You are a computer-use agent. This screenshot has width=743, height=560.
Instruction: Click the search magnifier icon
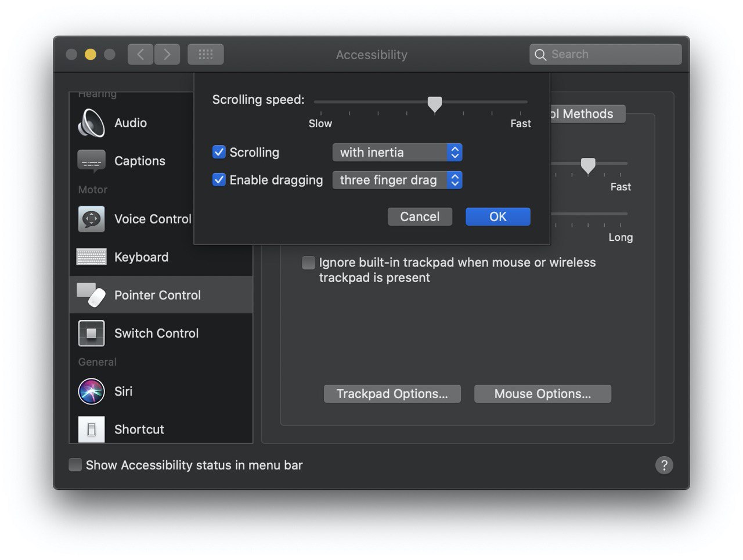click(x=540, y=55)
